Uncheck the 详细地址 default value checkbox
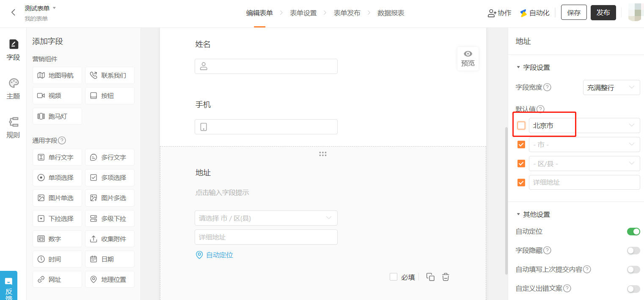 (521, 183)
